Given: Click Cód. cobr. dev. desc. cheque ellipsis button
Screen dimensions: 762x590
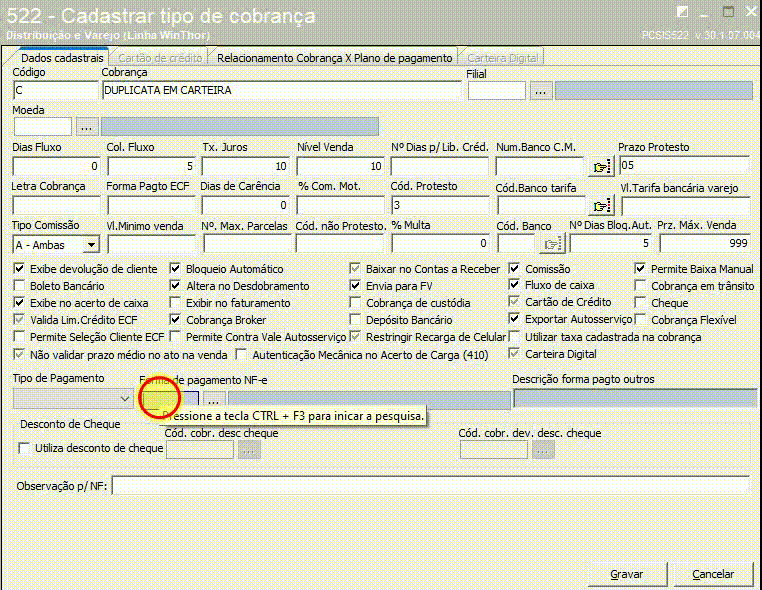Looking at the screenshot, I should click(x=543, y=451).
